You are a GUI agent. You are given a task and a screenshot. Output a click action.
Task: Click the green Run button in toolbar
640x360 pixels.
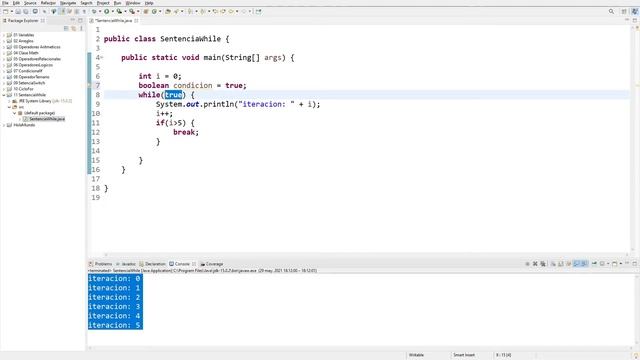click(107, 11)
